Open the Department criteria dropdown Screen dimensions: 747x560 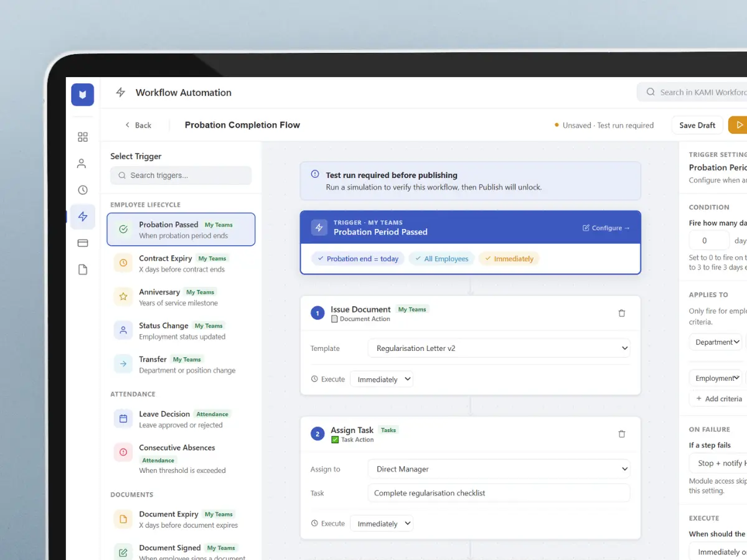[x=716, y=342]
